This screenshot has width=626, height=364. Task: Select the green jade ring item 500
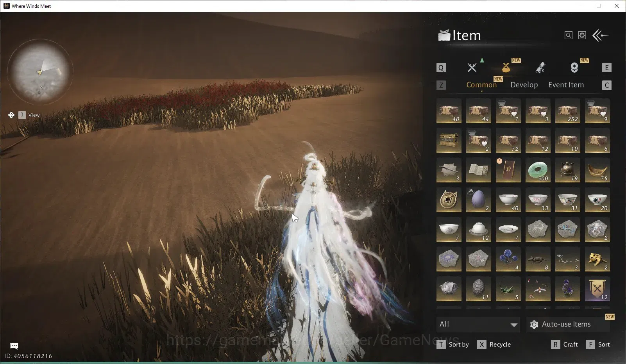pyautogui.click(x=538, y=170)
